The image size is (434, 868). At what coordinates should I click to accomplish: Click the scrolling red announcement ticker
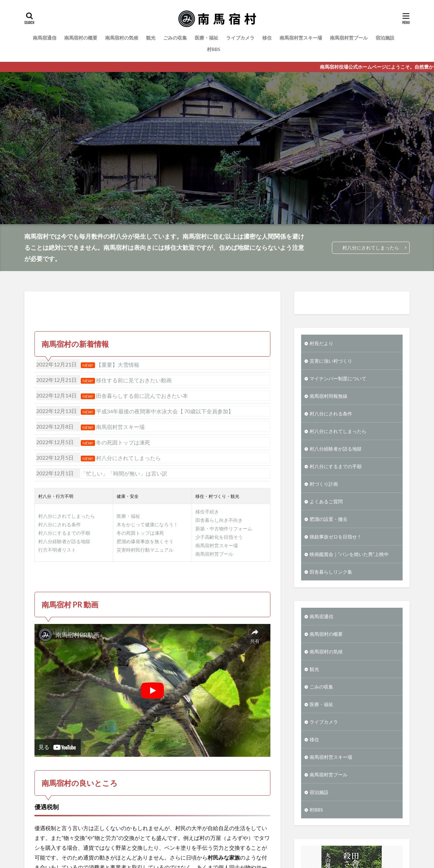click(217, 67)
